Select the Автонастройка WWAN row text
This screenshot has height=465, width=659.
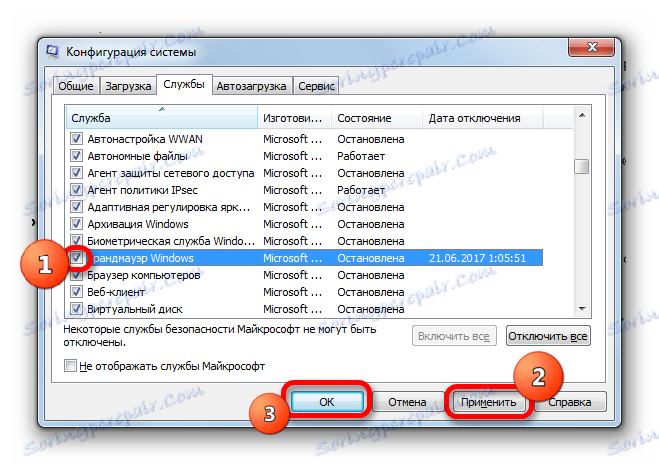pos(145,139)
